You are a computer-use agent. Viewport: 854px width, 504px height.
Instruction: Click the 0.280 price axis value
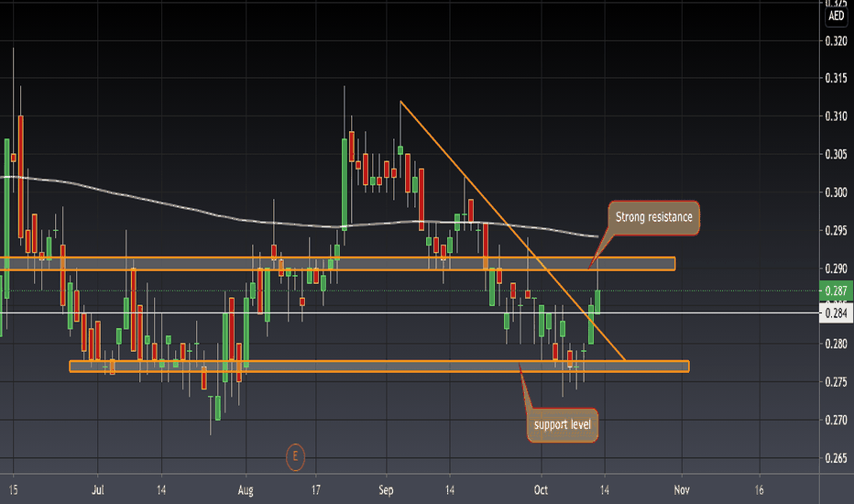point(836,344)
